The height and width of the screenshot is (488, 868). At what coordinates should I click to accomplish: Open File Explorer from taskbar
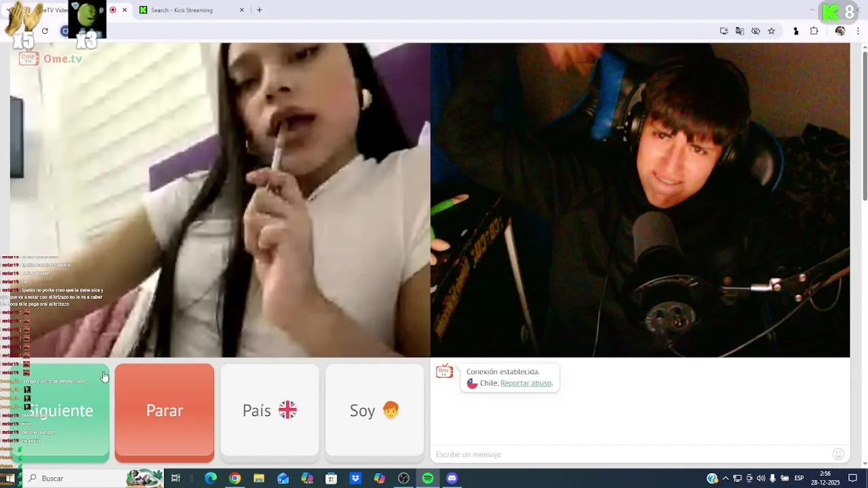[x=259, y=479]
